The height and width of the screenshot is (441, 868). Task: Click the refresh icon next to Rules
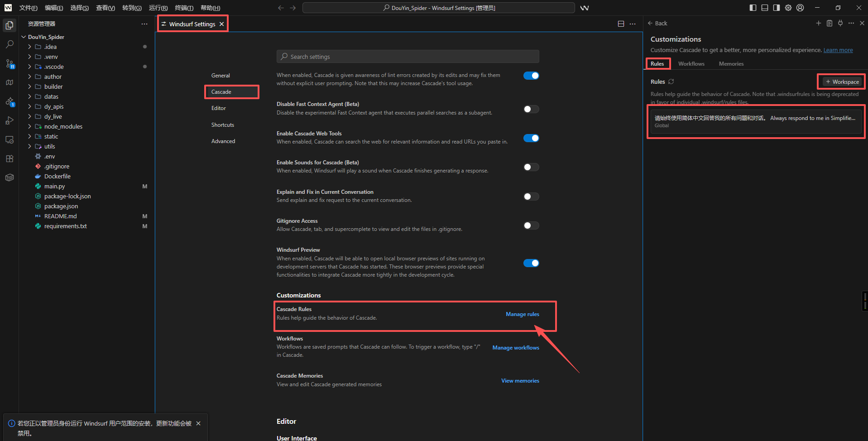[x=671, y=82]
